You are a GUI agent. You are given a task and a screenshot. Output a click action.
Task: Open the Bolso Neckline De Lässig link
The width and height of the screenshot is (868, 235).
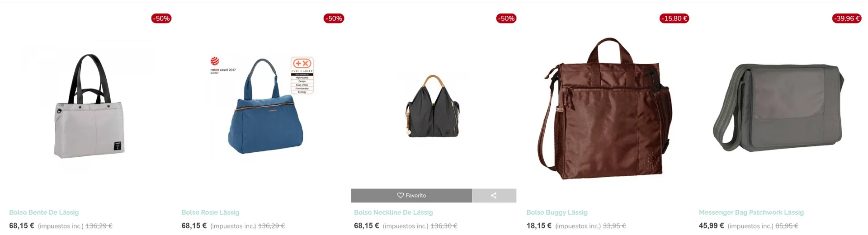(393, 212)
